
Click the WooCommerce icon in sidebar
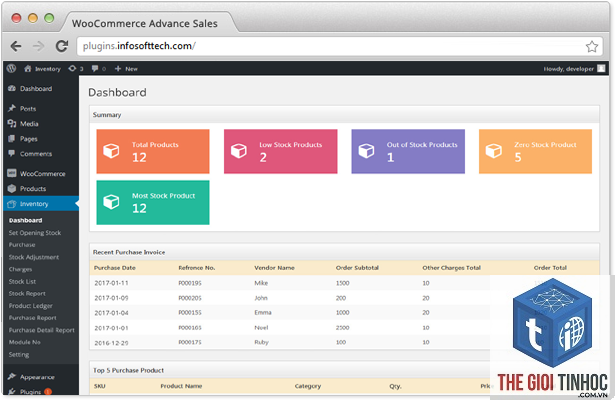click(12, 173)
